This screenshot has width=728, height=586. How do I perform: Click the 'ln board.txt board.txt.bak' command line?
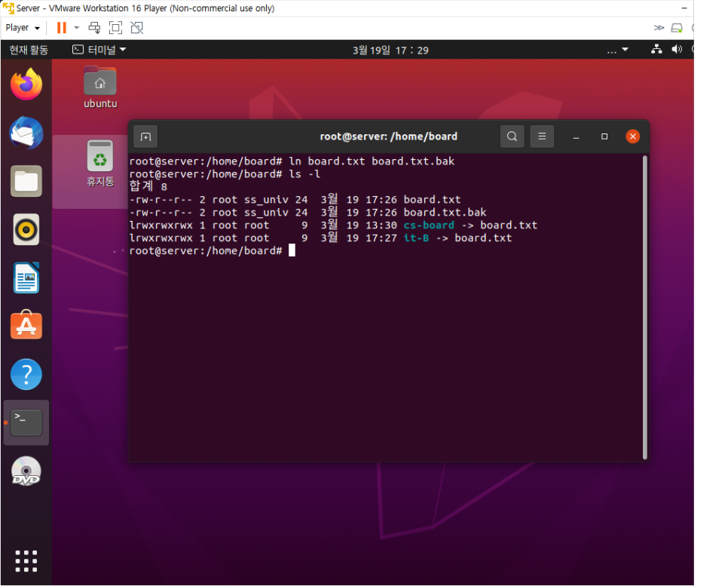(292, 161)
